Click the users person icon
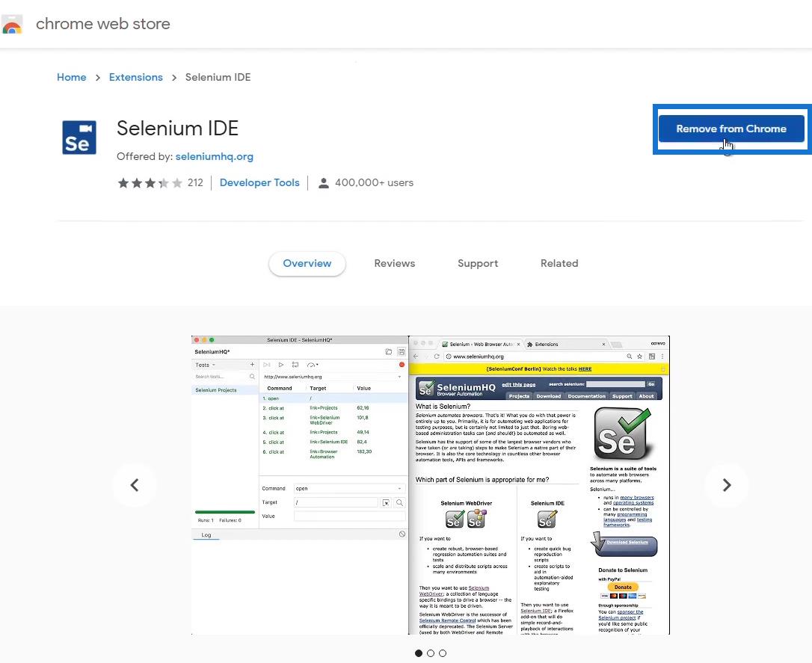The height and width of the screenshot is (663, 812). (324, 182)
